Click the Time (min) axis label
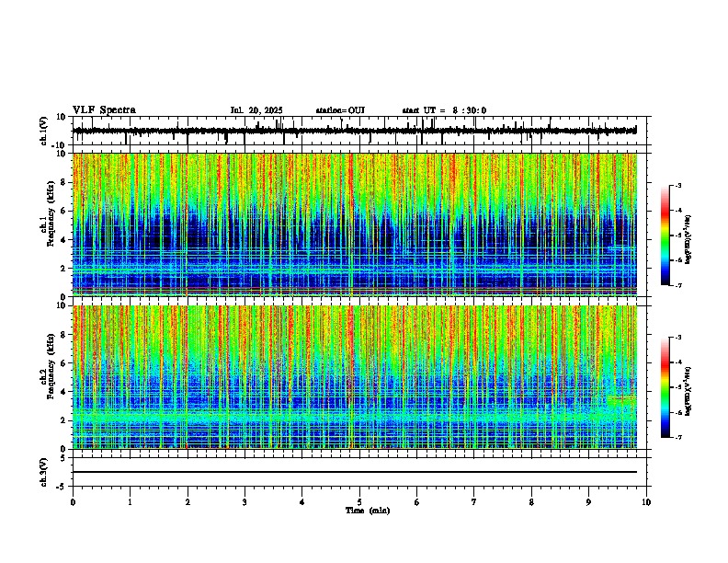This screenshot has width=728, height=563. click(368, 511)
